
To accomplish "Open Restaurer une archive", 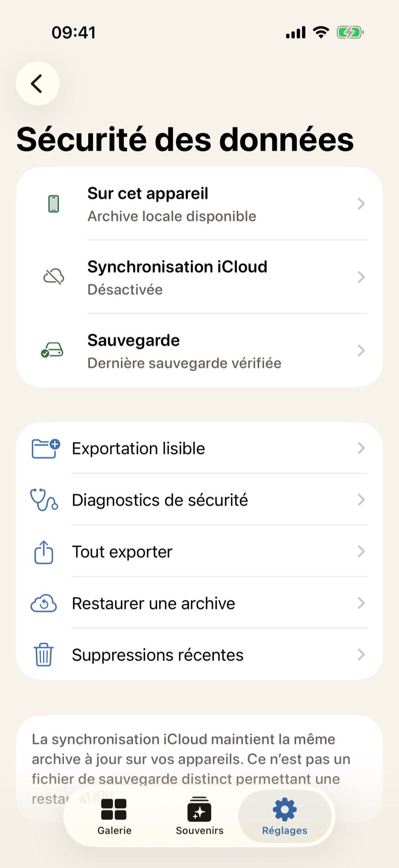I will [x=199, y=603].
